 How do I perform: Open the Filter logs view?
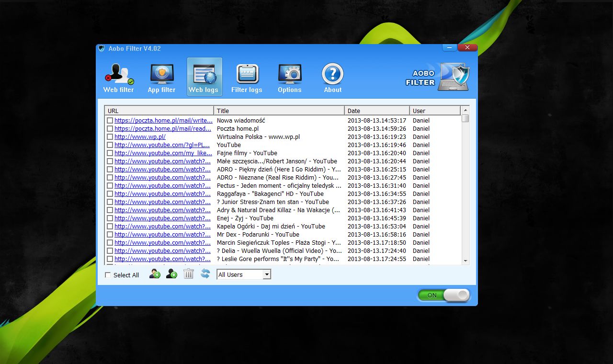point(247,78)
